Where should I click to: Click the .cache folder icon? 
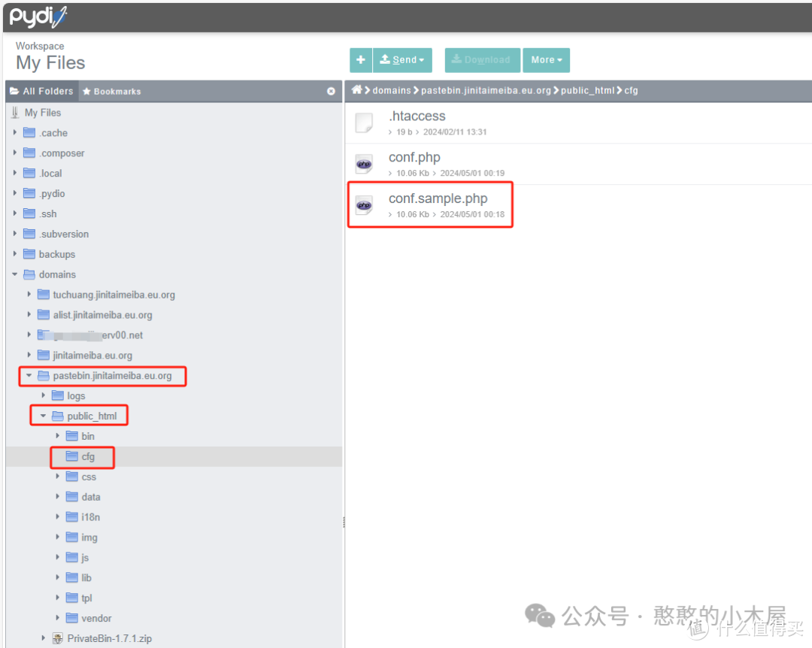[x=29, y=132]
